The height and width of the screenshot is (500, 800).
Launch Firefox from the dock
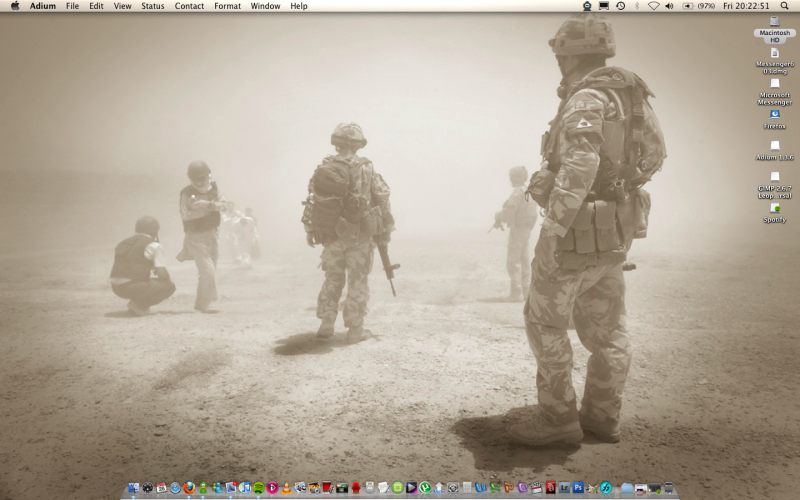point(189,488)
